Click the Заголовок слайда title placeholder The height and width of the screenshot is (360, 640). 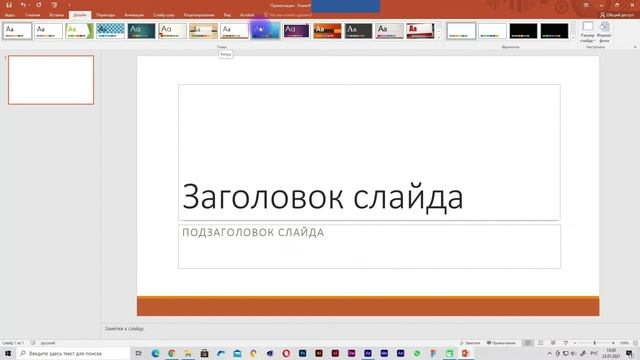point(369,152)
